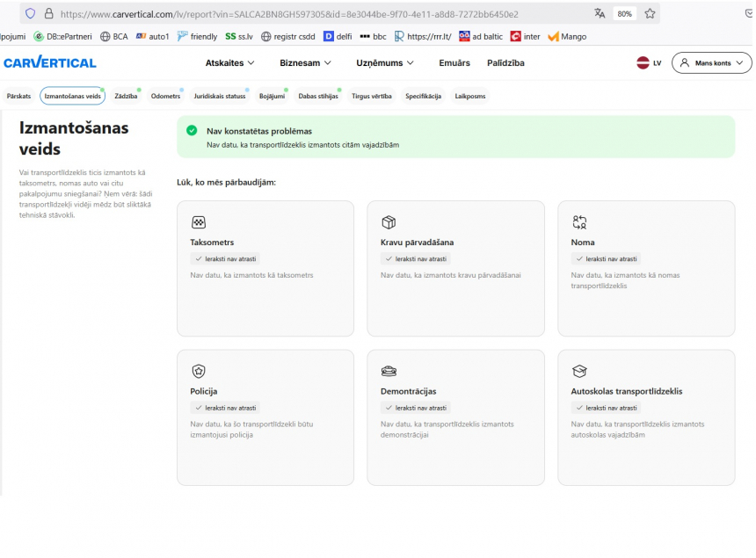Switch to the Bojājumi tab
This screenshot has width=756, height=558.
click(x=272, y=96)
